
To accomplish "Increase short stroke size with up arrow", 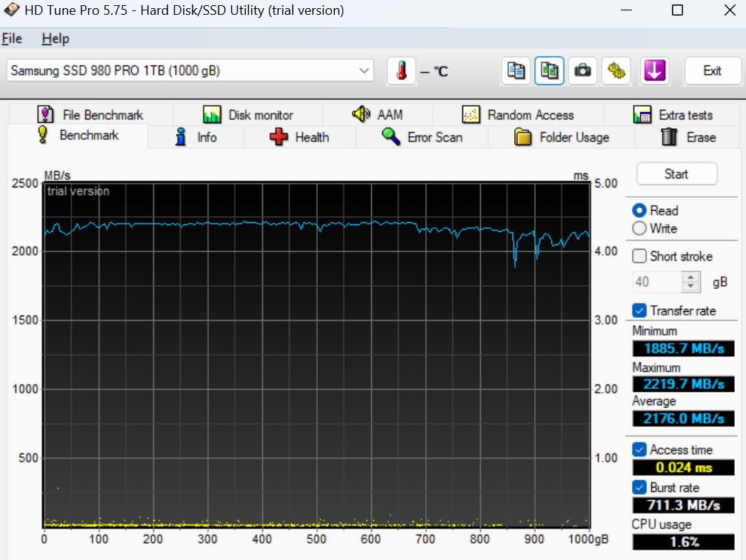I will point(691,276).
